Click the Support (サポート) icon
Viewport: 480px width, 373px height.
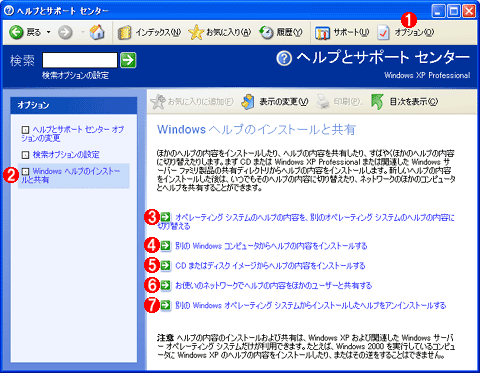pyautogui.click(x=322, y=33)
